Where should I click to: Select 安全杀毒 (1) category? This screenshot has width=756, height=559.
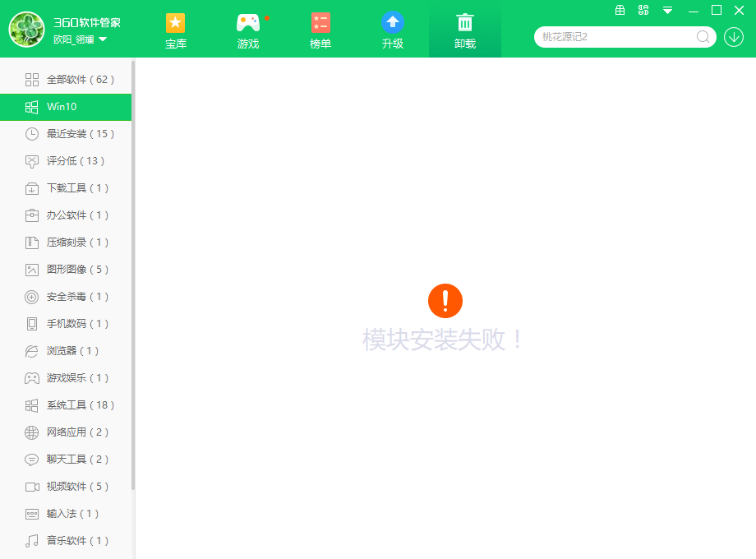tap(66, 297)
